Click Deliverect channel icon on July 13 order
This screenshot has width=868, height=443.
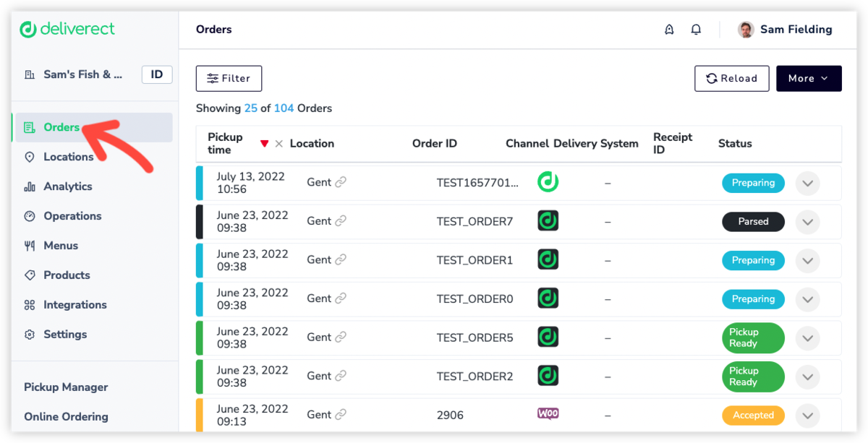click(x=548, y=182)
